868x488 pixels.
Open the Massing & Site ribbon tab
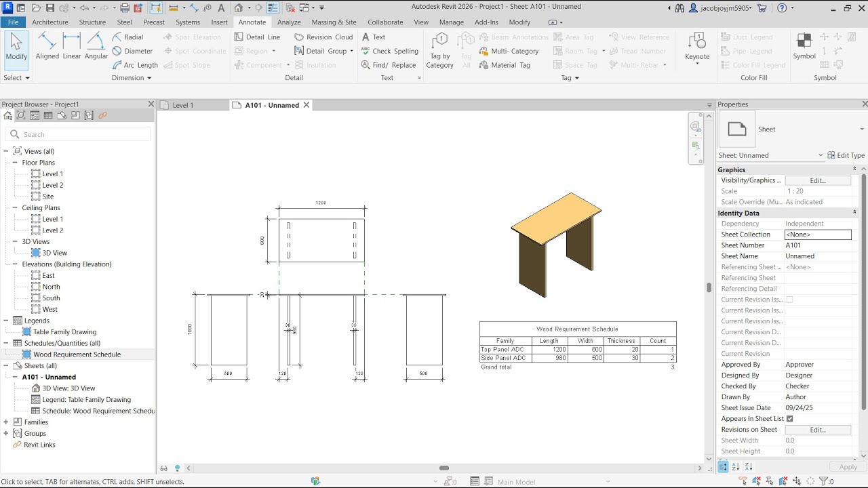(334, 22)
